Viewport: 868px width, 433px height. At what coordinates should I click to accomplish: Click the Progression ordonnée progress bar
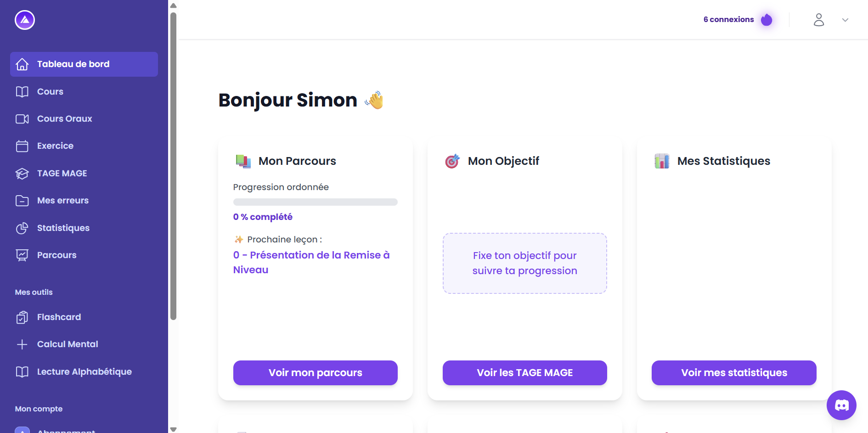(316, 202)
